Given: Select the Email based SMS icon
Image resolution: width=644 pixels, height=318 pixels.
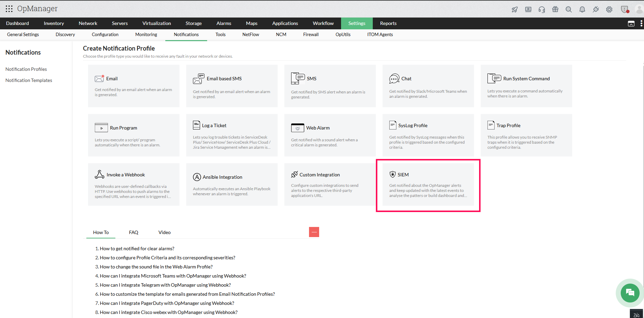Looking at the screenshot, I should (199, 79).
